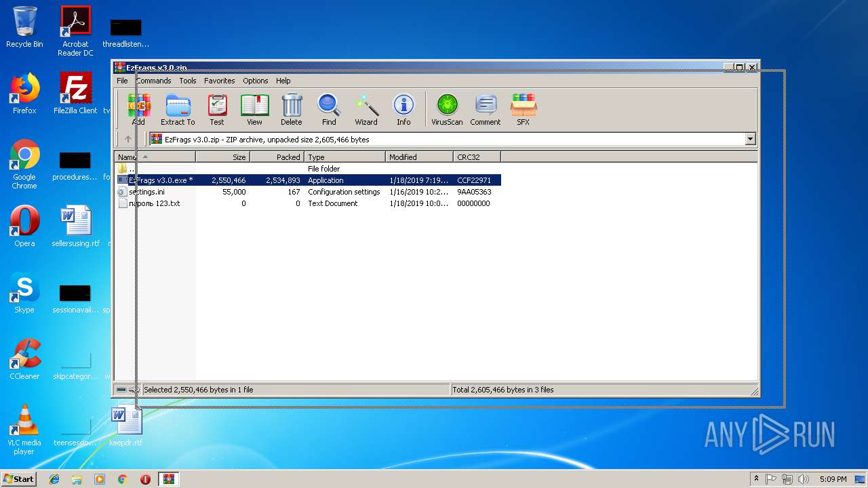
Task: Go up one folder arrow
Action: point(128,139)
